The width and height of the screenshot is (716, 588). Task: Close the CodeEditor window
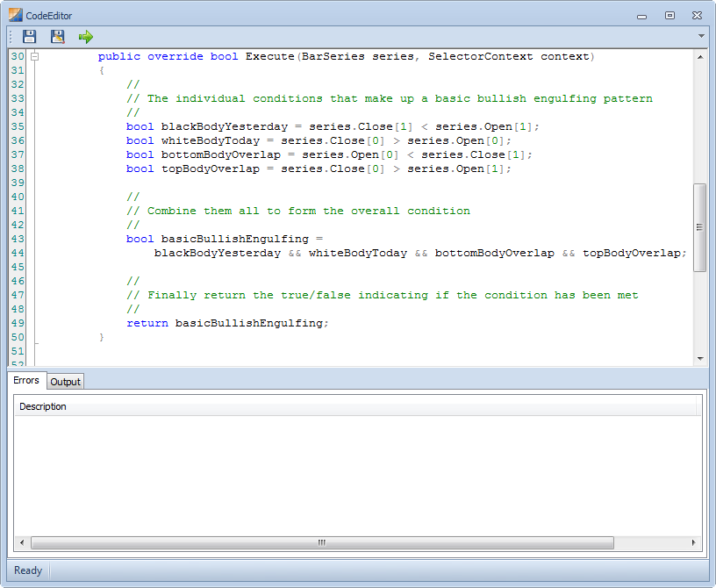coord(697,16)
